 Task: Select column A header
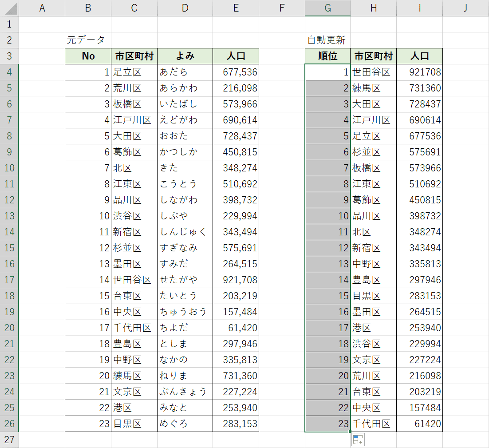(x=42, y=8)
